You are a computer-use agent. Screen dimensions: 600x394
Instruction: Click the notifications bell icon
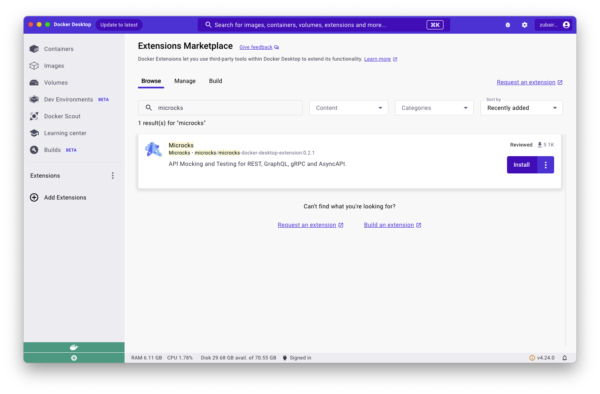(x=565, y=358)
